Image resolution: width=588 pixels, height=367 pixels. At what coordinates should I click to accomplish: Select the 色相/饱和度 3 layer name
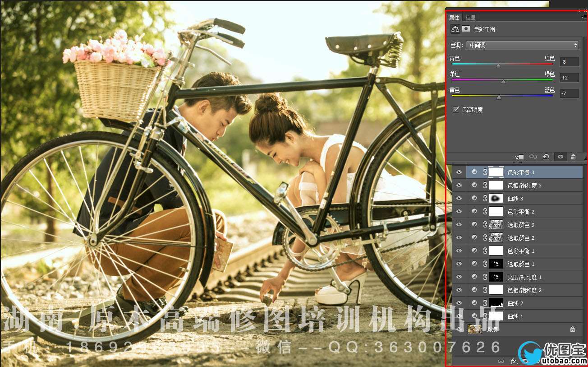point(524,185)
